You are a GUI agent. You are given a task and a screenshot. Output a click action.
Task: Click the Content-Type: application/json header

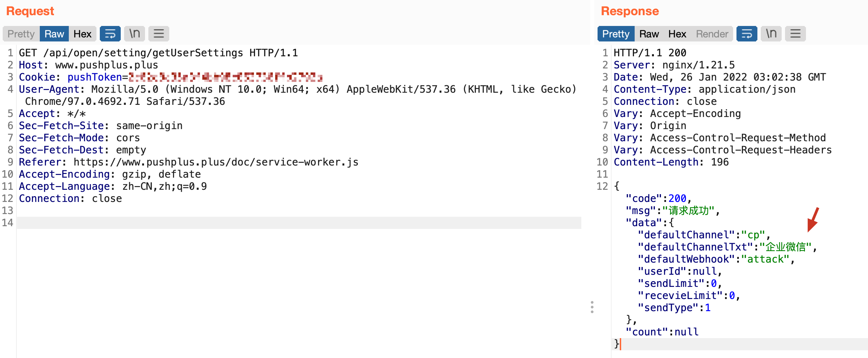[704, 89]
